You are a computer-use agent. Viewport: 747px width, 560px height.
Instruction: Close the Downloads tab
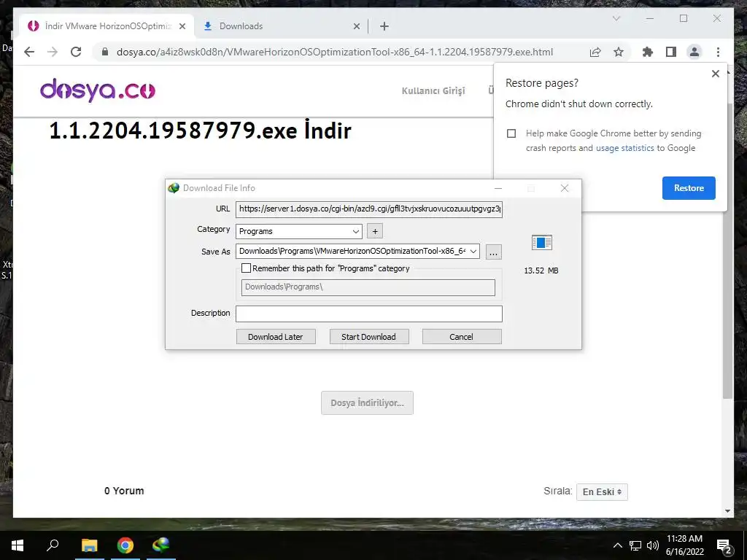356,26
